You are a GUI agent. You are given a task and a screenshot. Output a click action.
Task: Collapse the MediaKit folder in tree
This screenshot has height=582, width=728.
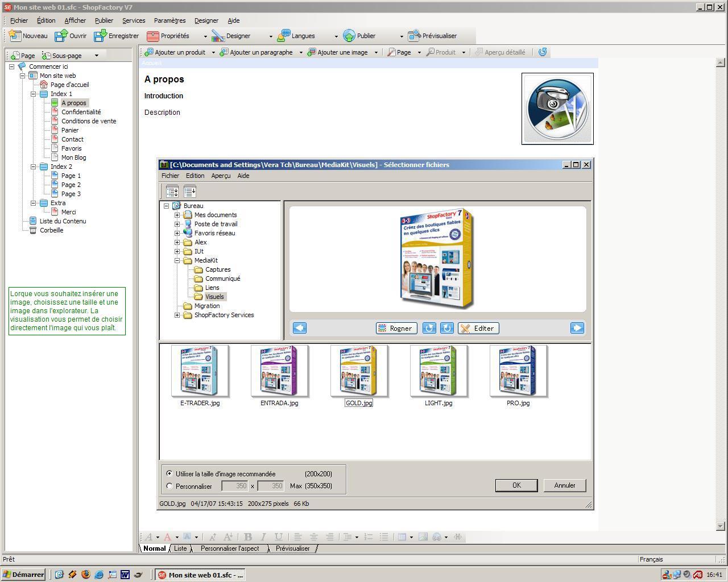click(x=177, y=261)
